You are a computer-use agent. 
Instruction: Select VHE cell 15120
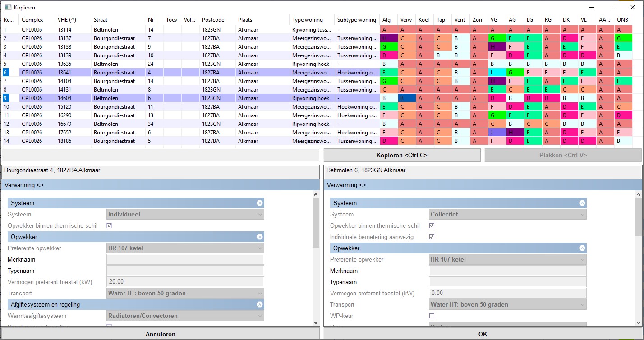[73, 106]
